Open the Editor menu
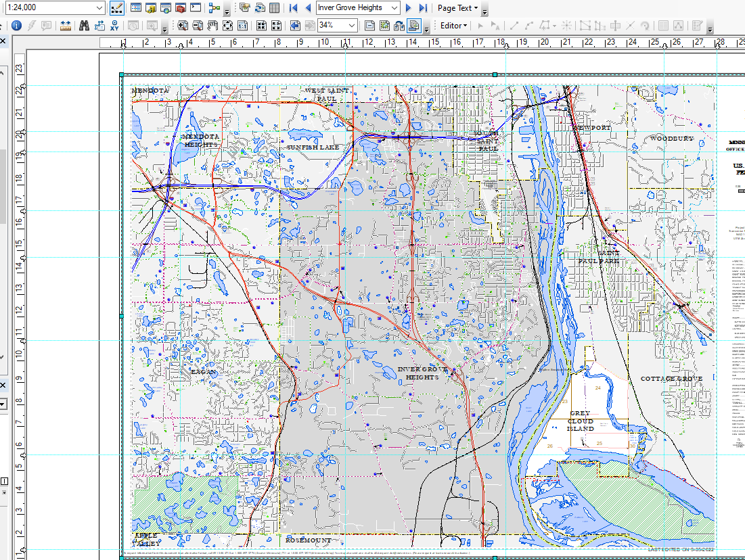 pyautogui.click(x=453, y=26)
